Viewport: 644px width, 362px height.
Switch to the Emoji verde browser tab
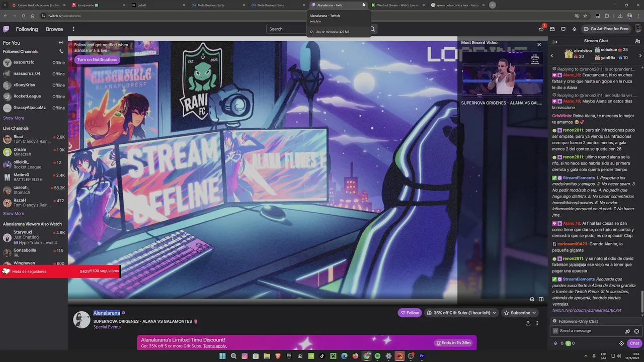(x=99, y=5)
